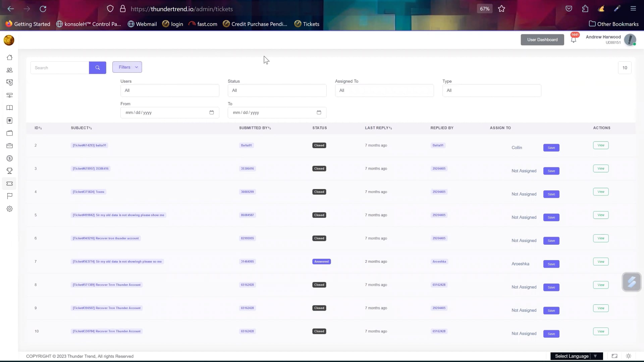Open the home icon in the sidebar
644x362 pixels.
point(9,58)
